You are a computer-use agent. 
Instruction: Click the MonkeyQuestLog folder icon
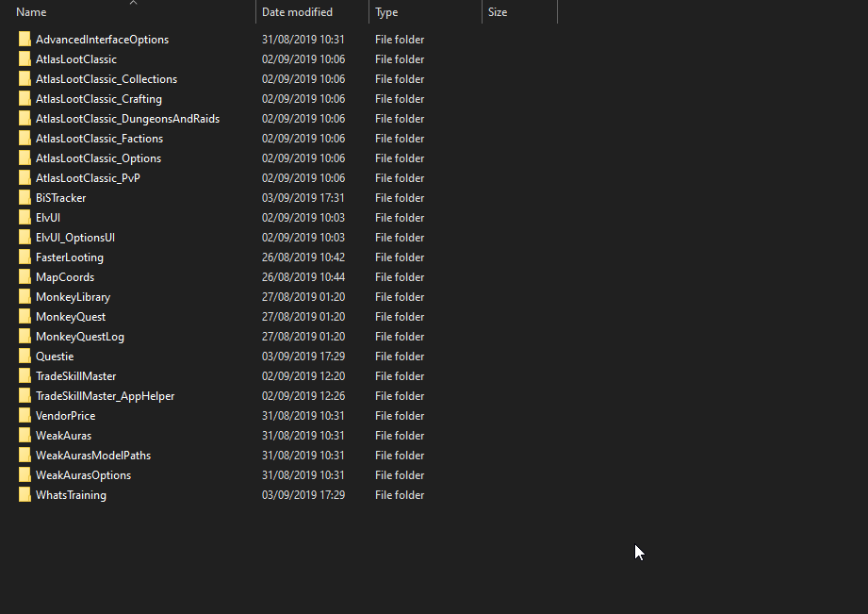25,337
